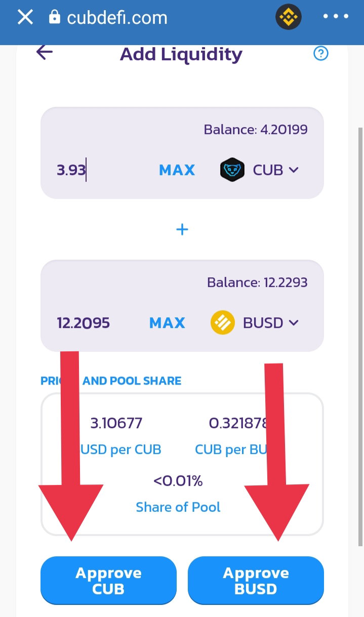This screenshot has width=364, height=617.
Task: Approve BUSD spending
Action: coord(256,581)
